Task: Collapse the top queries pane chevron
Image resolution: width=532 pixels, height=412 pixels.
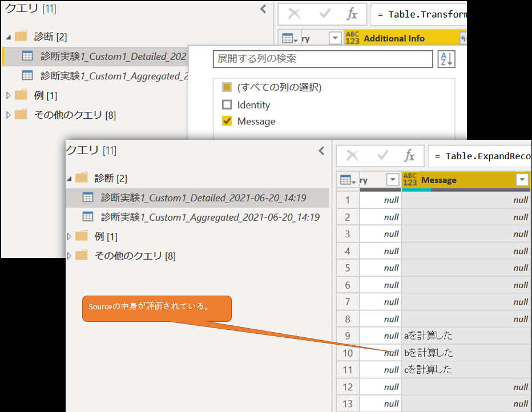Action: [263, 9]
